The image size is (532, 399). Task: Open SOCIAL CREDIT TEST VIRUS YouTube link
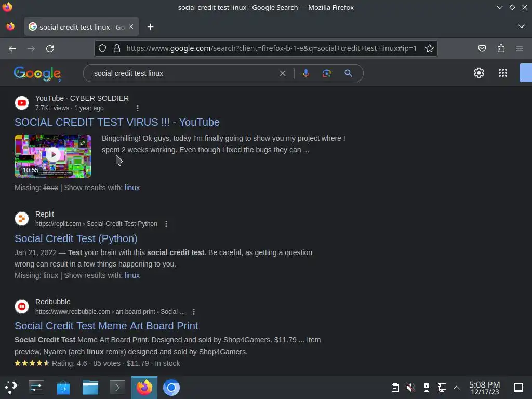(x=117, y=122)
